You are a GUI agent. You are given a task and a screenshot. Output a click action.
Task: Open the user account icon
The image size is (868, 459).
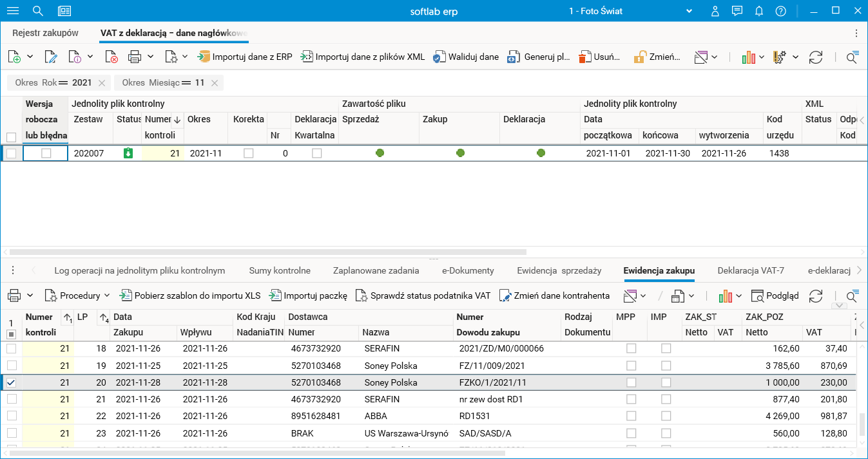click(715, 11)
